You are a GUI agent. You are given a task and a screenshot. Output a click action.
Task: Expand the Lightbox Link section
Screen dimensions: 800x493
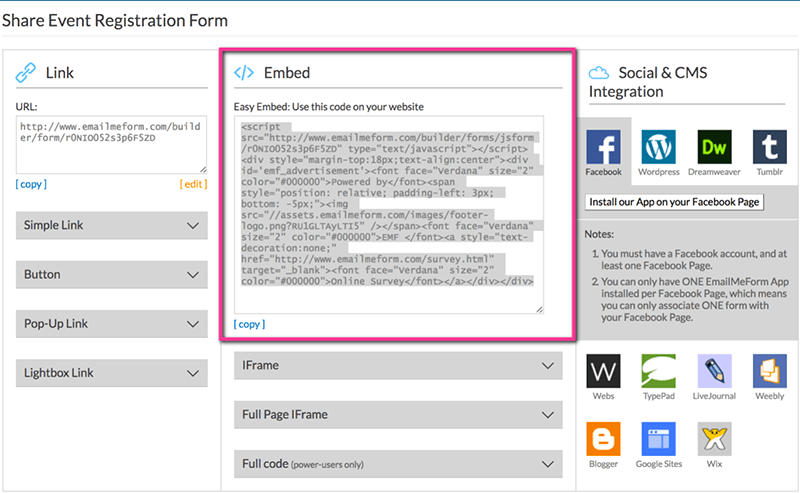tap(112, 373)
